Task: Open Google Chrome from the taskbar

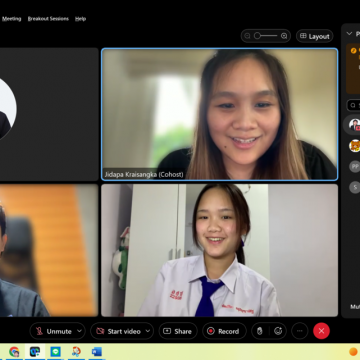Action: [14, 352]
